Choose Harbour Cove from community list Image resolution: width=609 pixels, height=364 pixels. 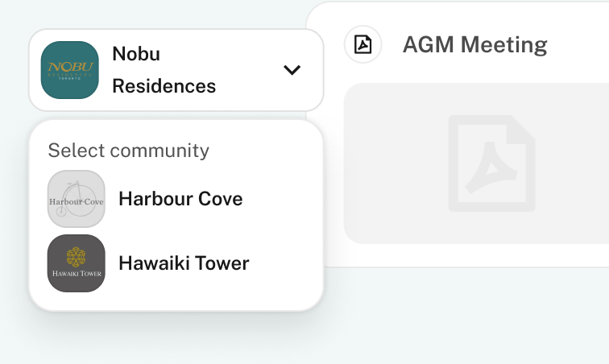coord(180,199)
